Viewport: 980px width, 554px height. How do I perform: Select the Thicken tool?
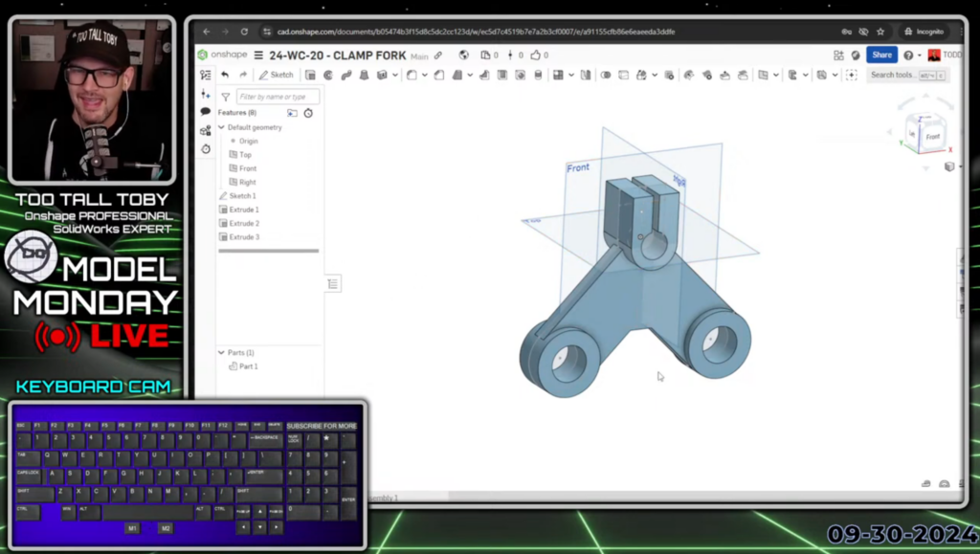382,75
